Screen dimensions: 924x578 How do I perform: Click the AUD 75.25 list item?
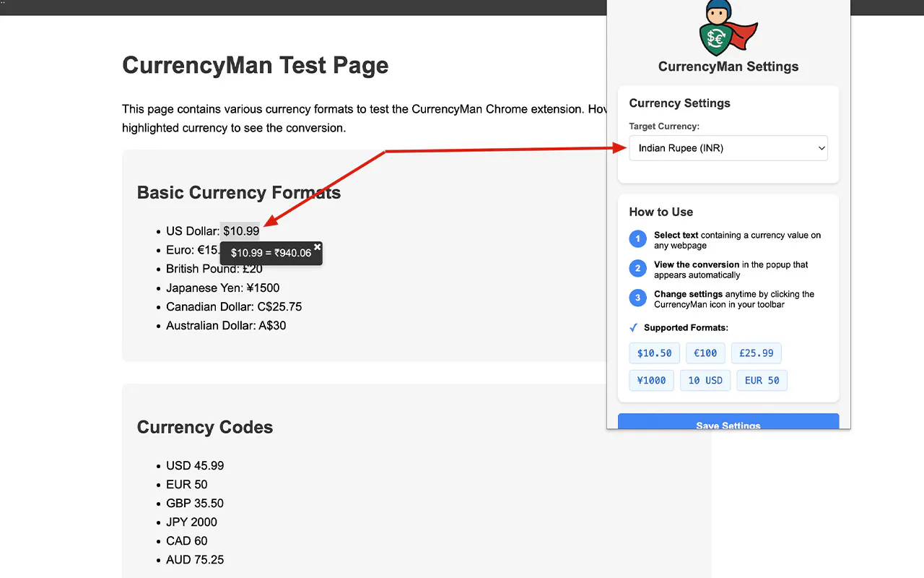(x=195, y=559)
